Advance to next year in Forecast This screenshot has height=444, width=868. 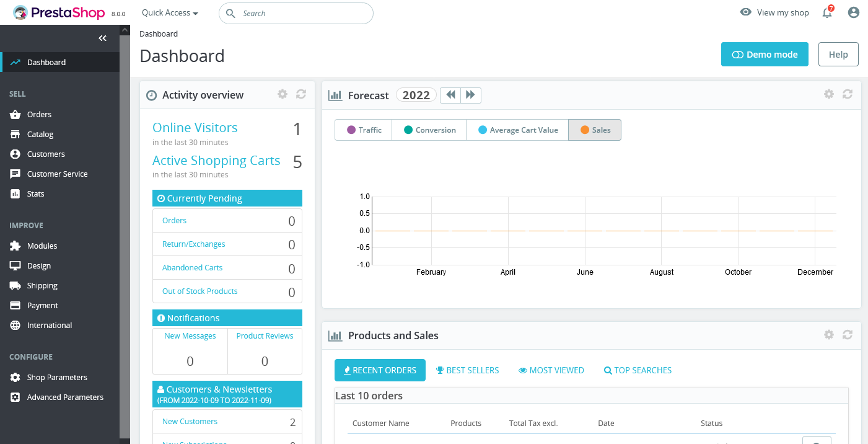[471, 95]
